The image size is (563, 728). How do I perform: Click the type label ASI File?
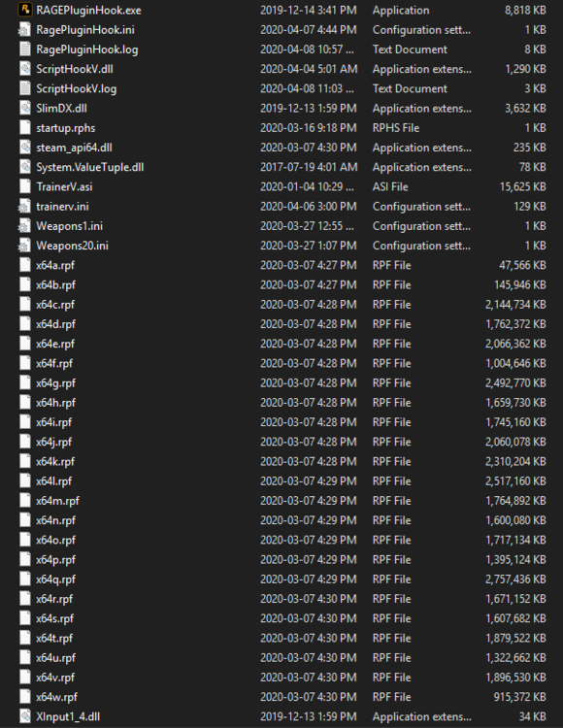tap(390, 186)
